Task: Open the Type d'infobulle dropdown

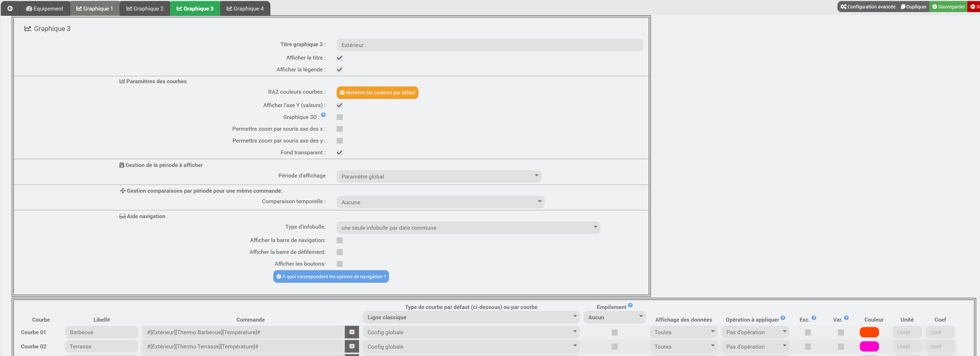Action: (468, 228)
